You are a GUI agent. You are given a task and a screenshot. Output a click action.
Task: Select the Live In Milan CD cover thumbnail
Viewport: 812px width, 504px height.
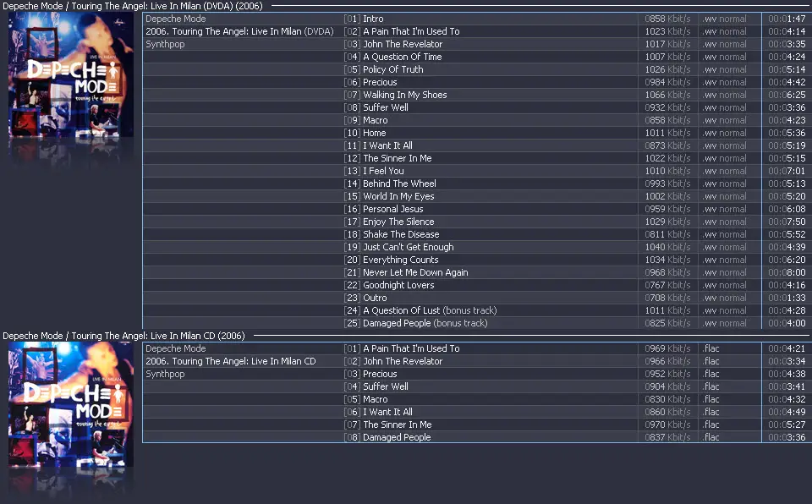[x=71, y=404]
